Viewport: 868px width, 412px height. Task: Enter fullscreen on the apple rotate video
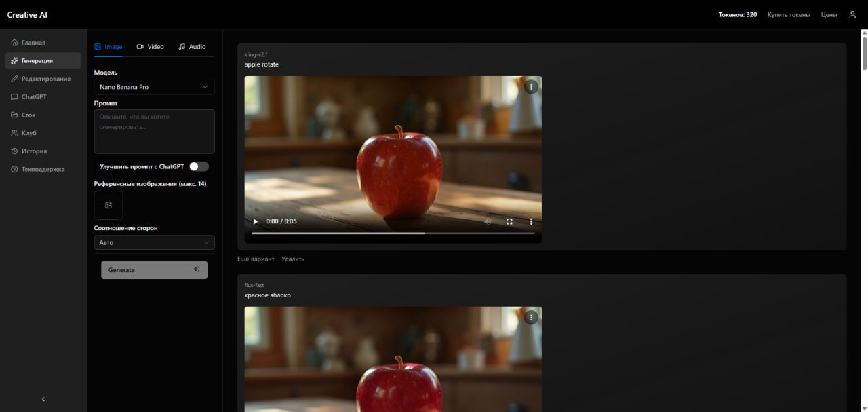click(509, 221)
